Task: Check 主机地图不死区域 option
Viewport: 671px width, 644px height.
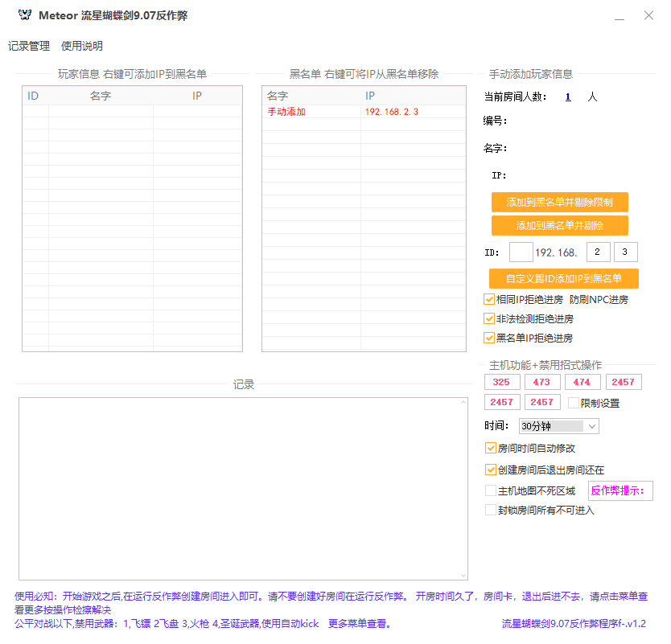Action: [x=491, y=490]
